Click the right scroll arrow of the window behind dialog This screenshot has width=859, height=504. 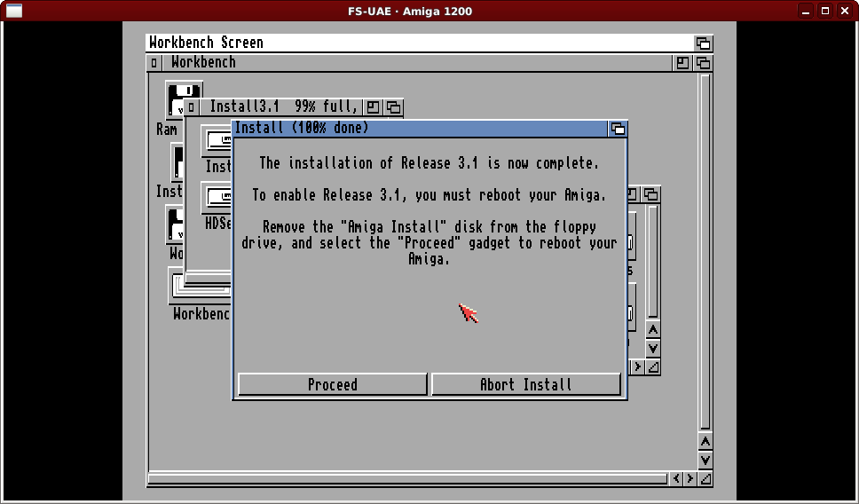(x=638, y=367)
